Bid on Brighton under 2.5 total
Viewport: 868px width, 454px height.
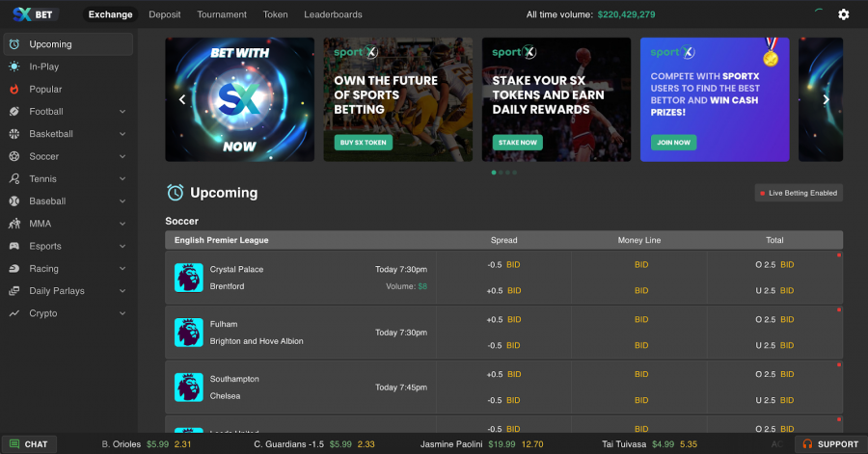pyautogui.click(x=787, y=346)
